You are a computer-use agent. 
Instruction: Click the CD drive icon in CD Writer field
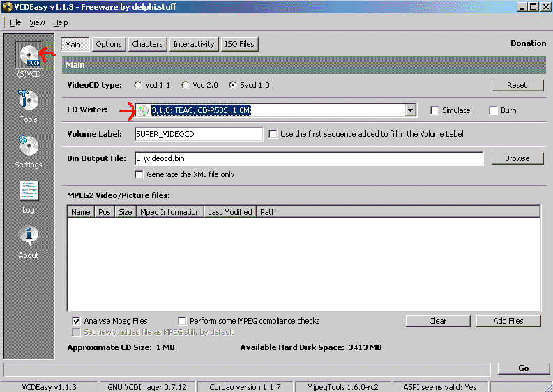coord(143,110)
